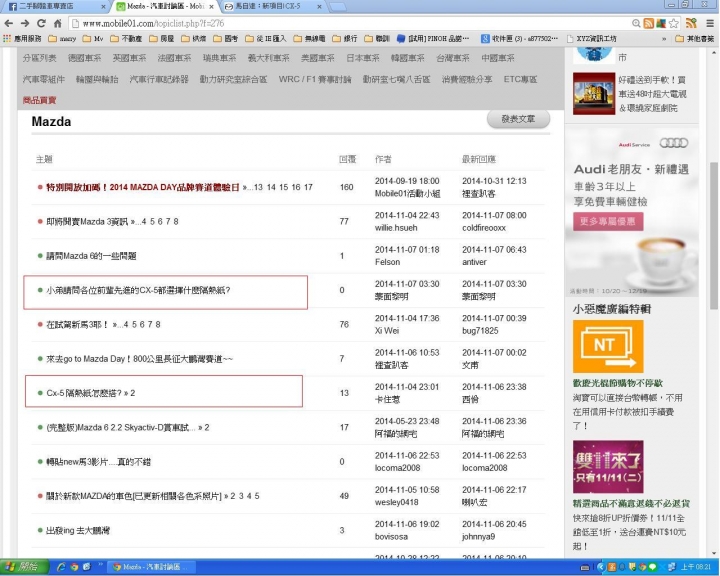Open the 歡慶光棍節購物不停歇 ad link
The width and height of the screenshot is (720, 576).
pyautogui.click(x=618, y=383)
